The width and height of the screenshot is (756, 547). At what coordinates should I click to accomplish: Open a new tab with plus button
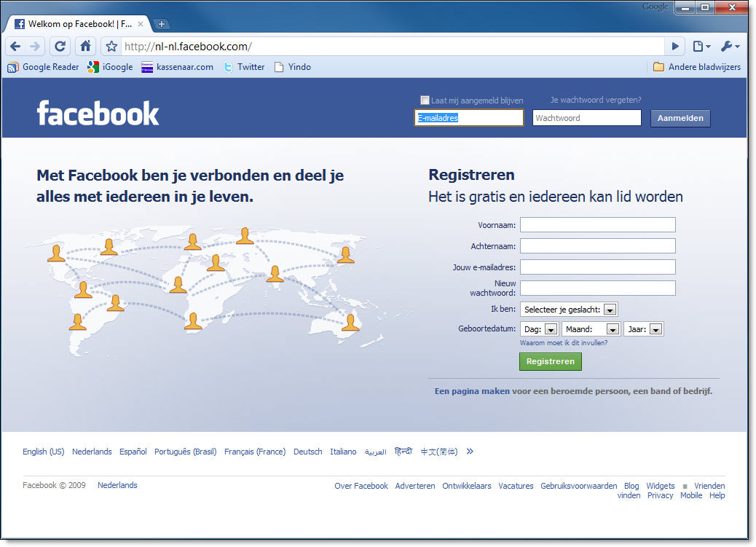point(162,23)
